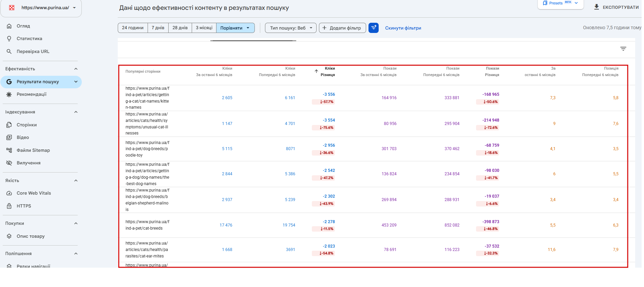This screenshot has height=287, width=644.
Task: Select the 28 днів period tab
Action: [x=180, y=28]
